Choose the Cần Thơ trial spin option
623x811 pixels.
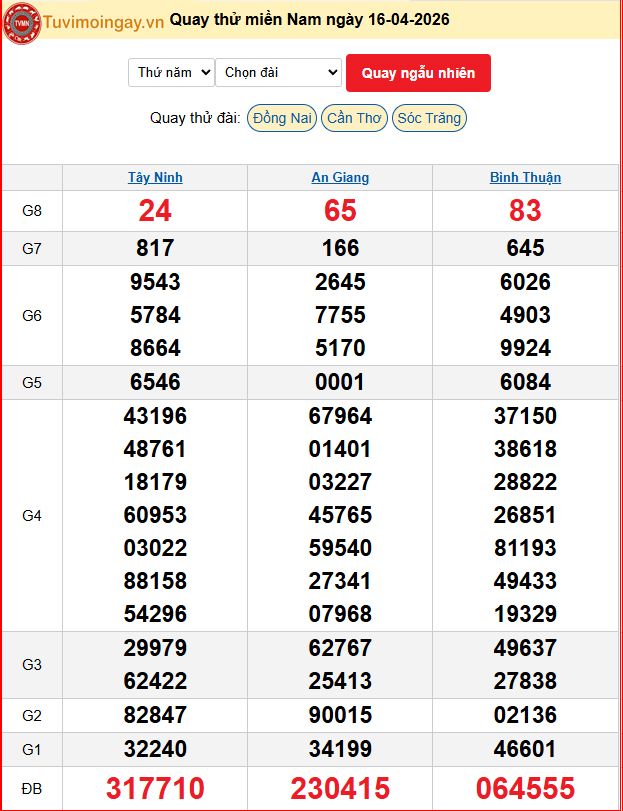tap(354, 118)
